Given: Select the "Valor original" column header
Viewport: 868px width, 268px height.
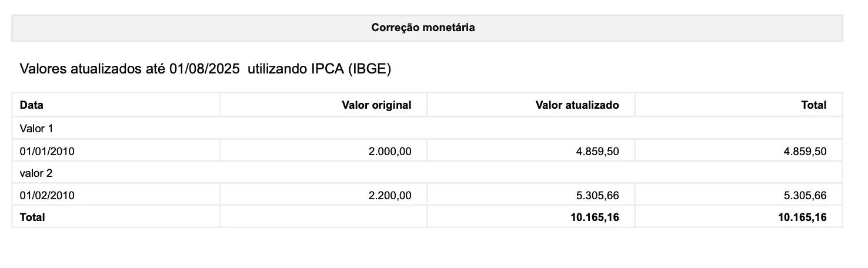Looking at the screenshot, I should point(376,105).
